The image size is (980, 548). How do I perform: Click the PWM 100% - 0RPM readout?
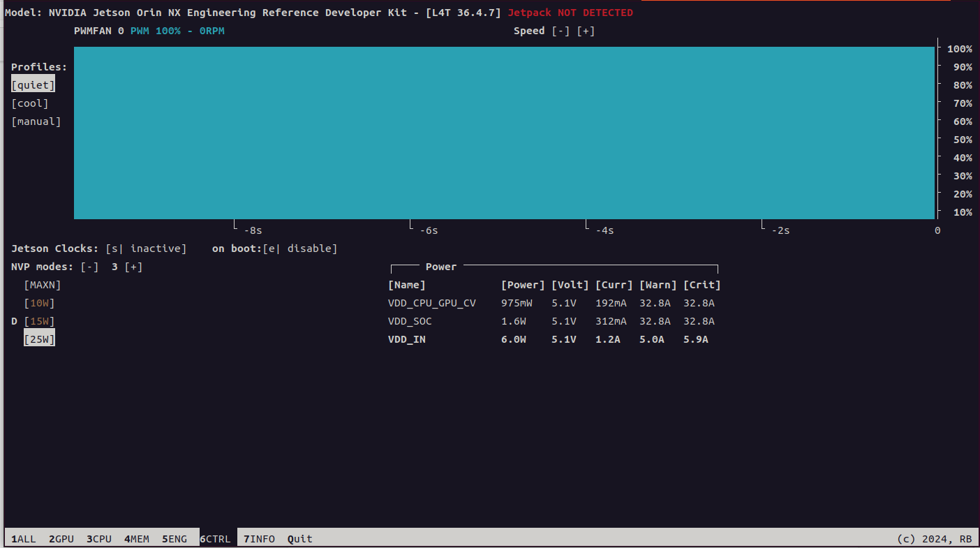pyautogui.click(x=177, y=31)
